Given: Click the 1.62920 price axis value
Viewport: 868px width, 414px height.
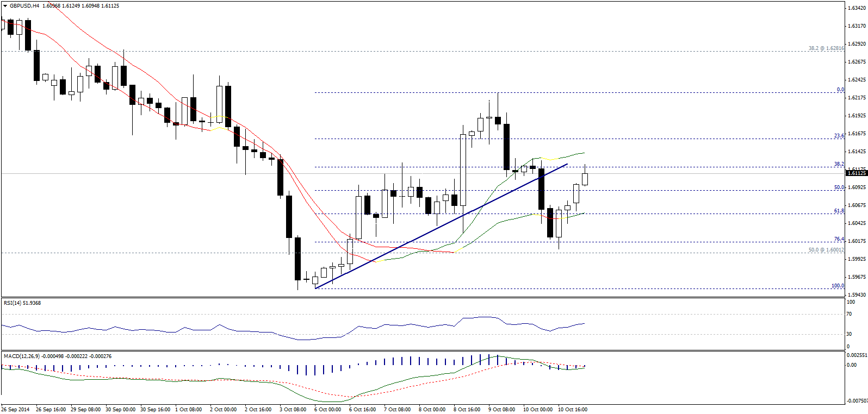Looking at the screenshot, I should click(x=857, y=43).
